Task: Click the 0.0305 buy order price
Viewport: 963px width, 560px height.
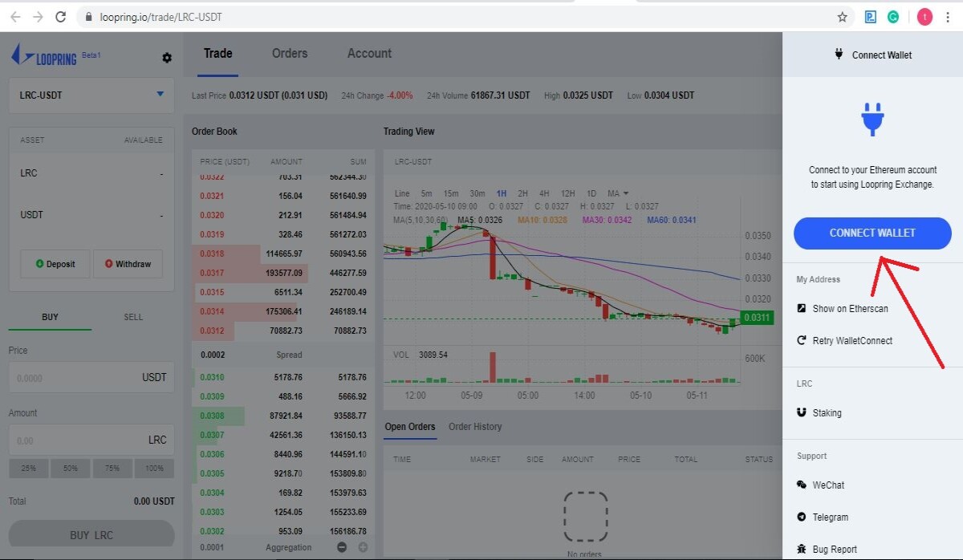Action: pos(212,473)
